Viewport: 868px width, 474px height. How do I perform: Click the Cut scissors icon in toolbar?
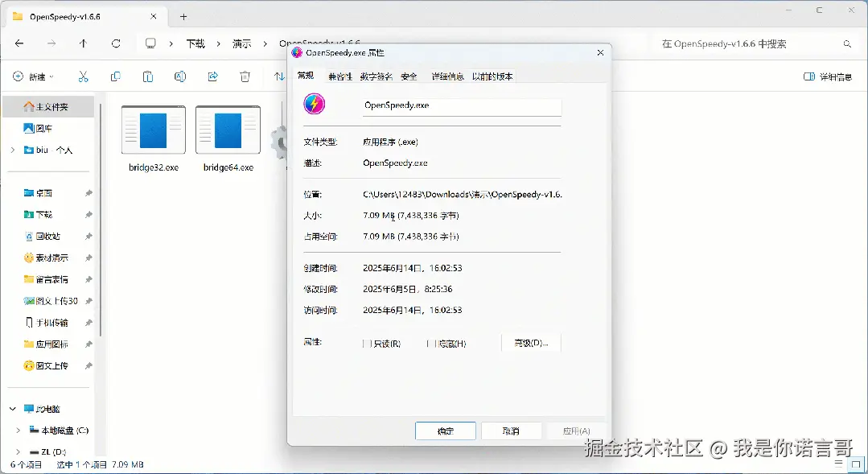coord(83,76)
